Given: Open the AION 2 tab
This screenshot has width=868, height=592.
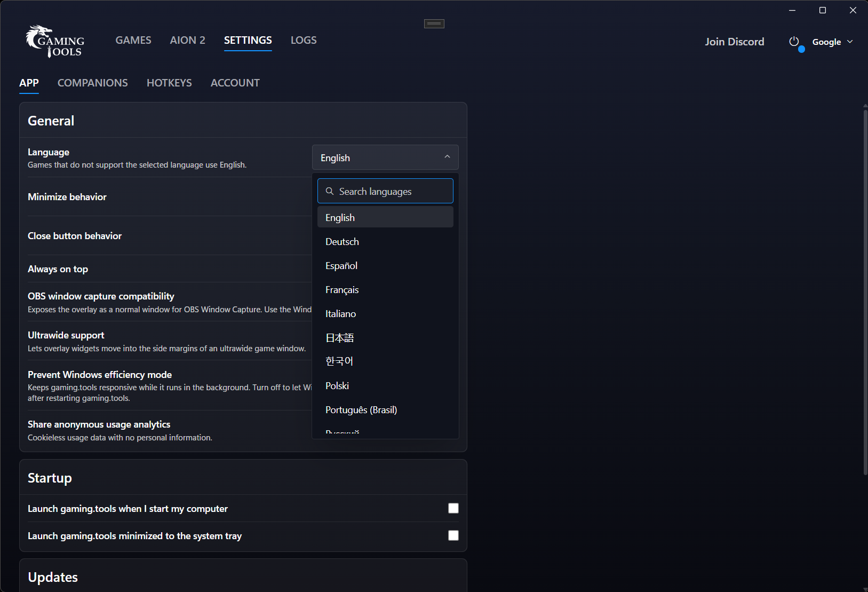Looking at the screenshot, I should click(x=187, y=40).
